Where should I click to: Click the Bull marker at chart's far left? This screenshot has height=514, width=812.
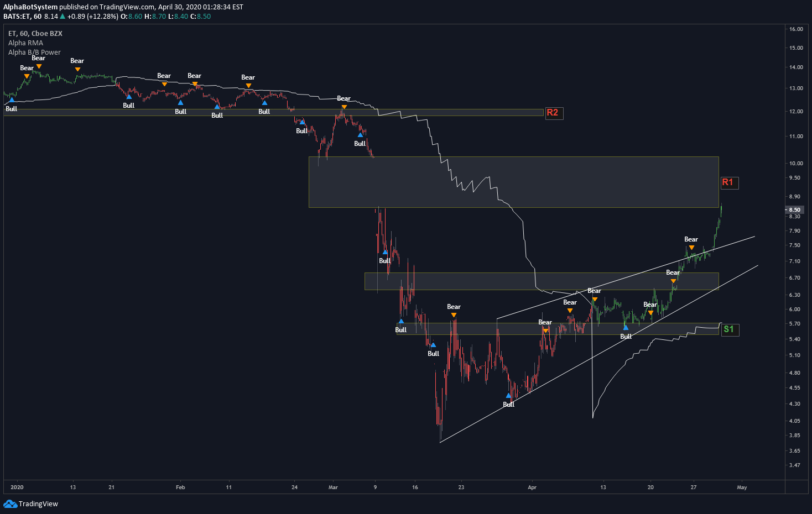click(x=12, y=105)
